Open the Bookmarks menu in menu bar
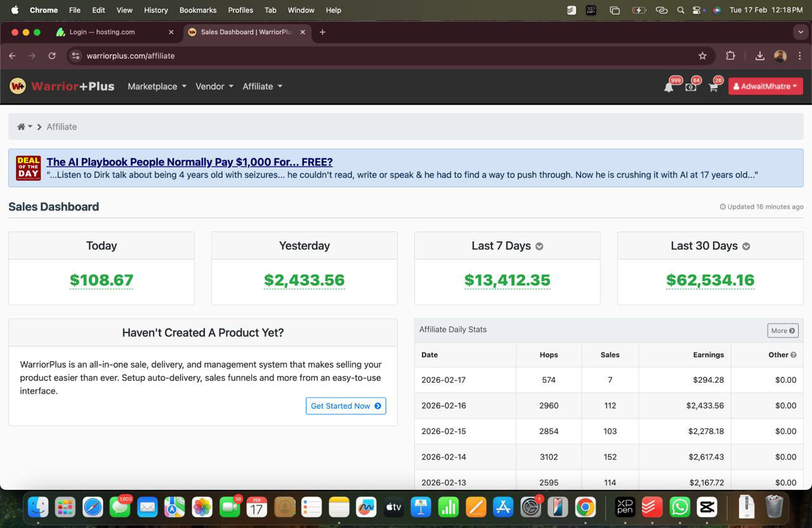This screenshot has width=812, height=528. coord(197,10)
